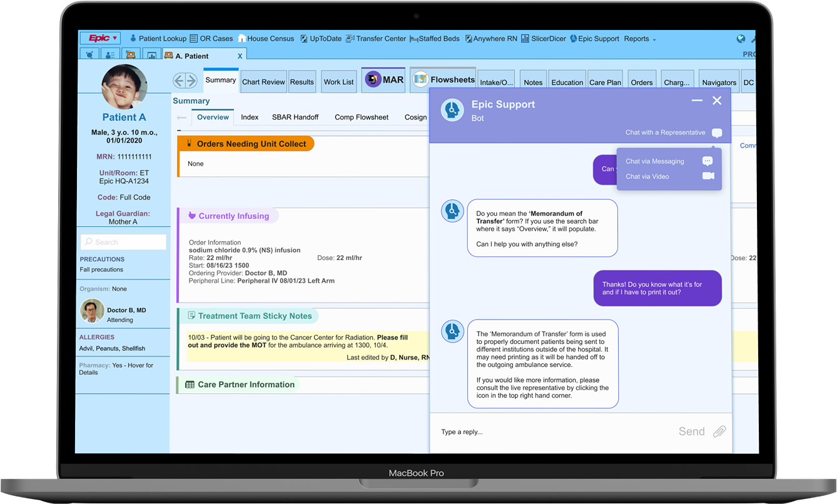The width and height of the screenshot is (837, 504).
Task: Click the paperclip attachment icon
Action: coord(719,431)
